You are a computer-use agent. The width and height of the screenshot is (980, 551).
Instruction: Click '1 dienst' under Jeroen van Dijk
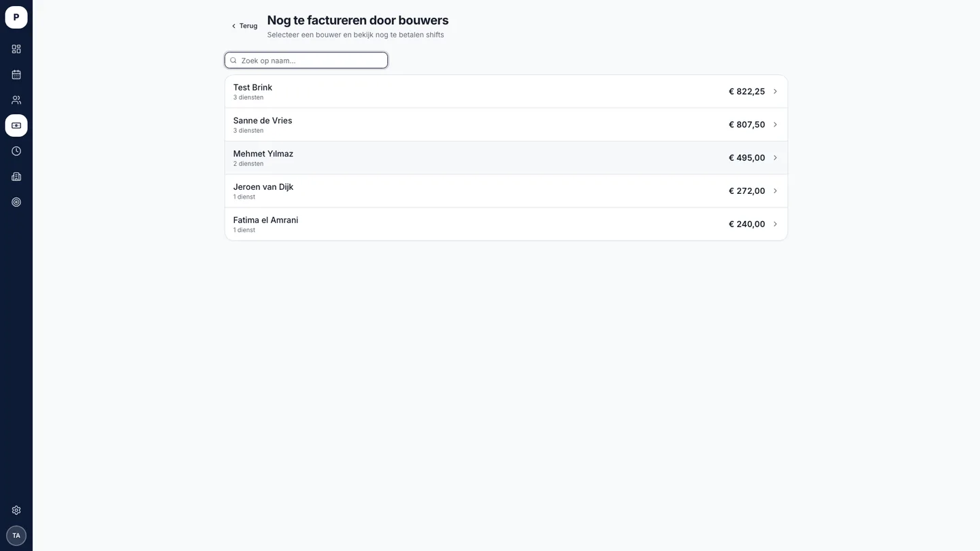click(x=244, y=197)
